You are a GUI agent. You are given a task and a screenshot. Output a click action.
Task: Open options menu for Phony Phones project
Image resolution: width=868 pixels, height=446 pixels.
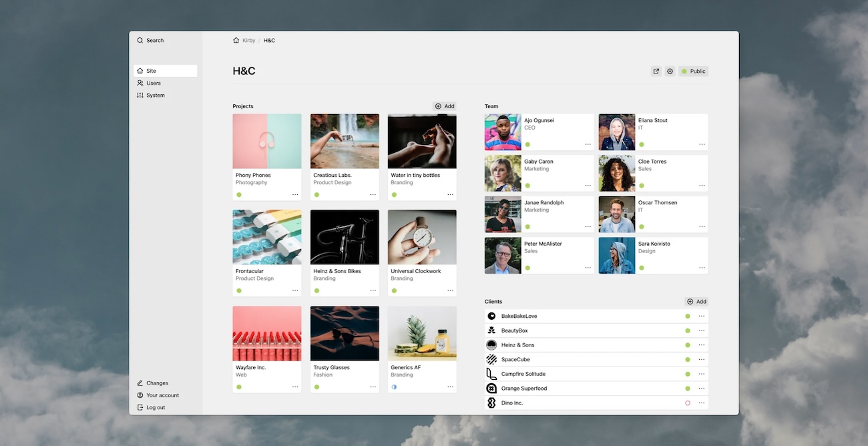pos(295,195)
